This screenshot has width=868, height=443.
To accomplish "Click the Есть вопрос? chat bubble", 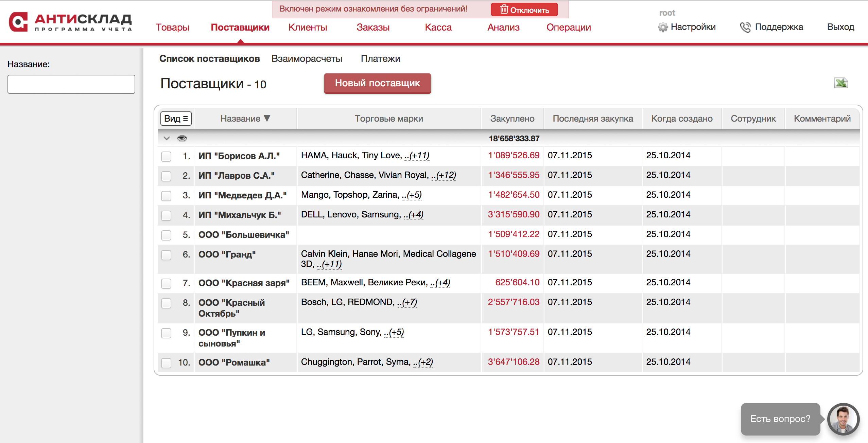I will [780, 419].
